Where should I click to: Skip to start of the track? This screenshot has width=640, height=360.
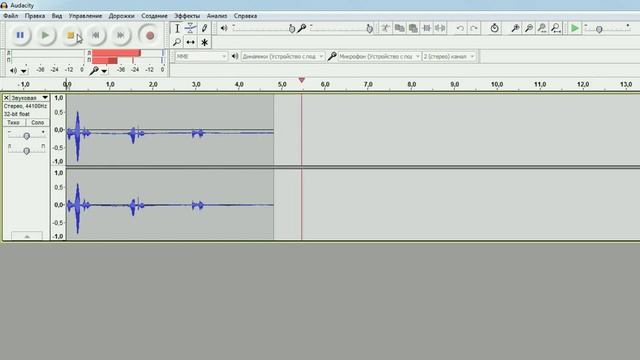pyautogui.click(x=96, y=36)
